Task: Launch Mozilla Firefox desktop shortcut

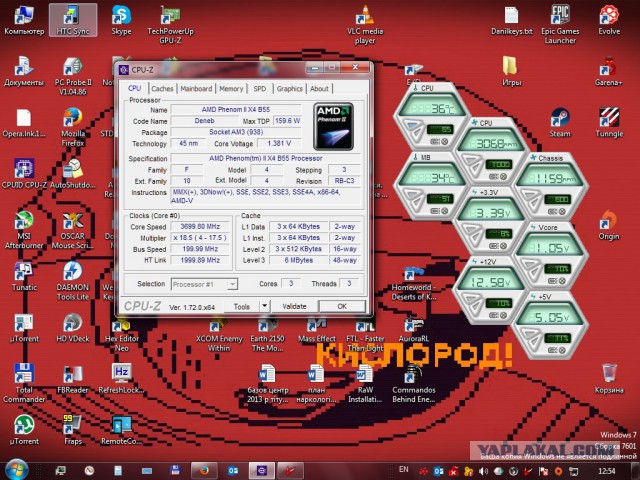Action: click(73, 127)
